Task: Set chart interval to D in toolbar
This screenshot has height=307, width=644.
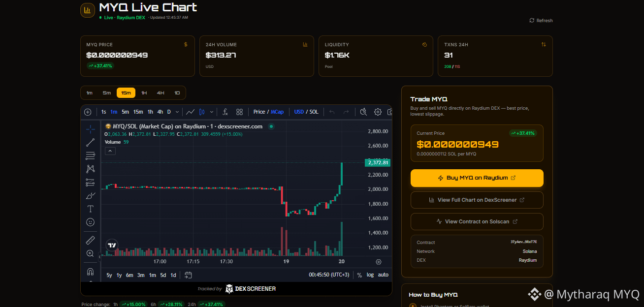Action: coord(169,112)
